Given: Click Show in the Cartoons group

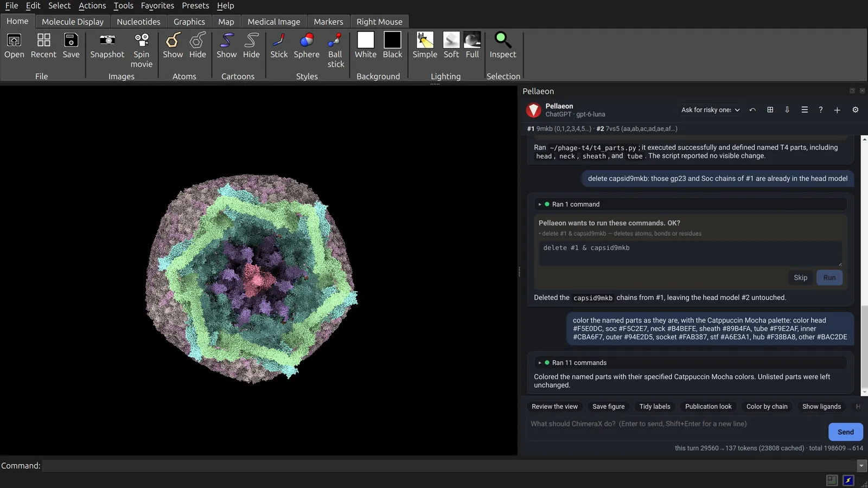Looking at the screenshot, I should pos(227,46).
